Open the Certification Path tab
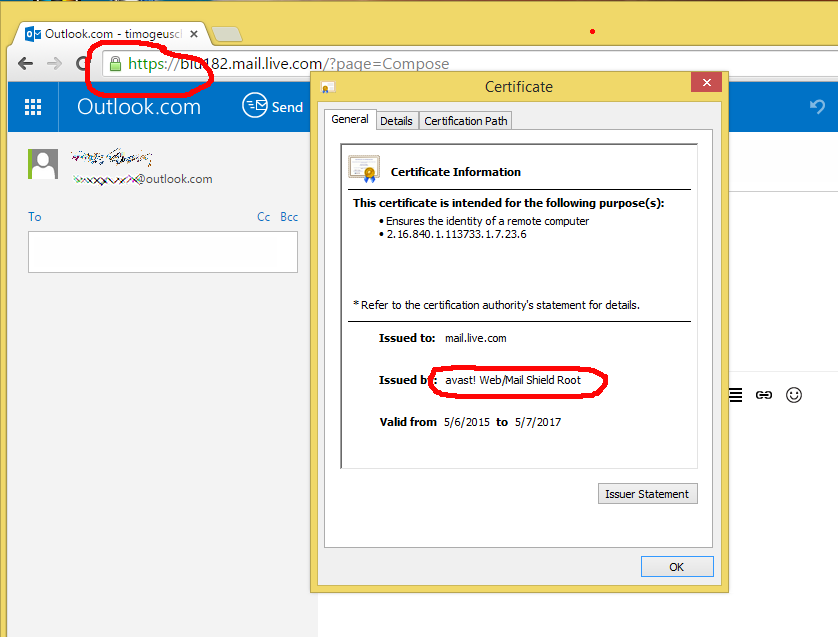Screen dimensions: 838x637 [x=465, y=121]
